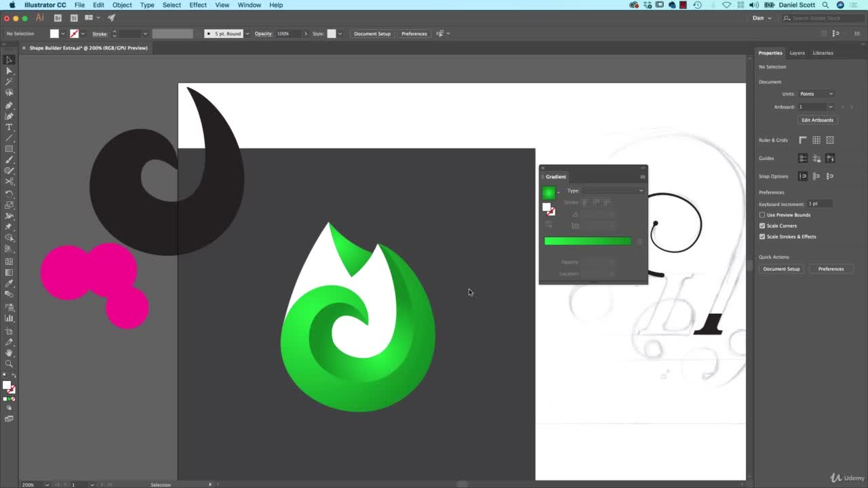Select the Direct Selection tool
The width and height of the screenshot is (868, 488).
[x=9, y=70]
